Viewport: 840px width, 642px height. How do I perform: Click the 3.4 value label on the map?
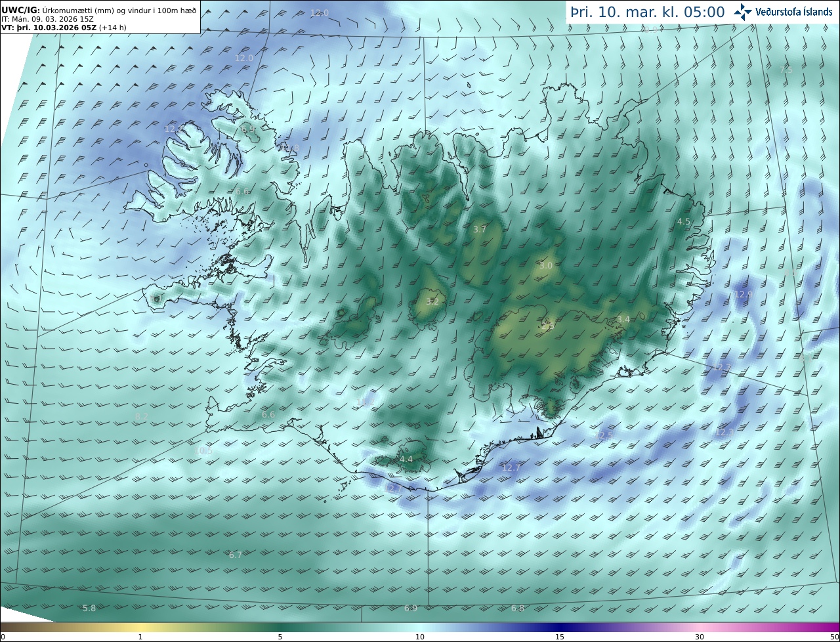pyautogui.click(x=623, y=320)
